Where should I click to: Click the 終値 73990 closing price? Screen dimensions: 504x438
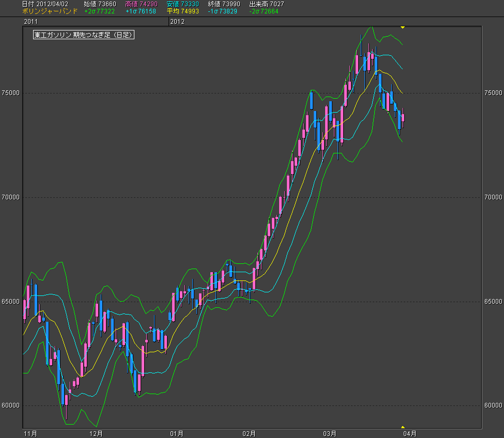pos(224,4)
